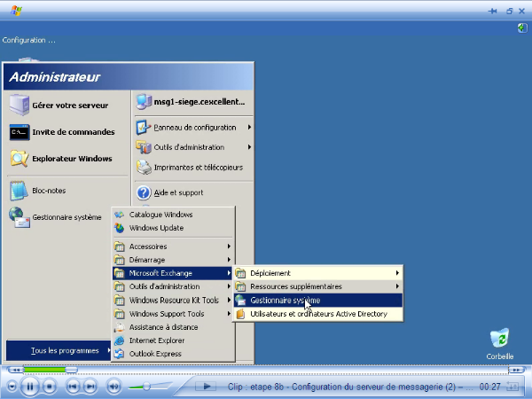Image resolution: width=532 pixels, height=399 pixels.
Task: Open player options round dropdown button
Action: tap(12, 387)
